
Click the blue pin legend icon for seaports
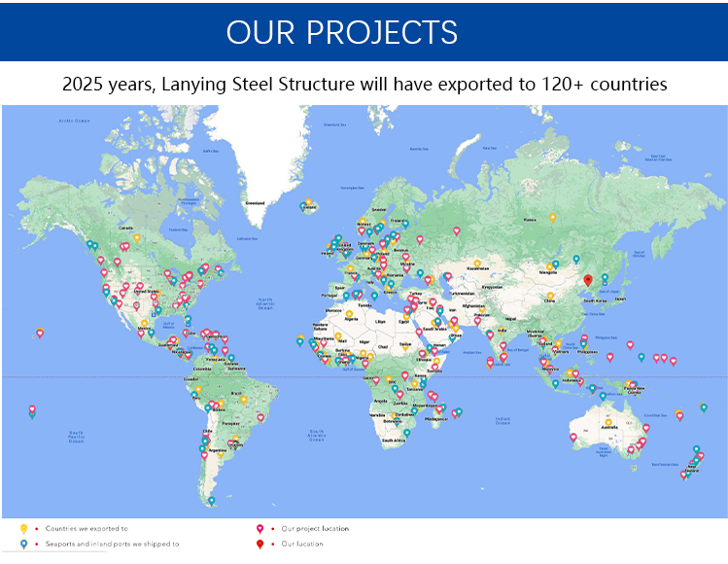(24, 544)
